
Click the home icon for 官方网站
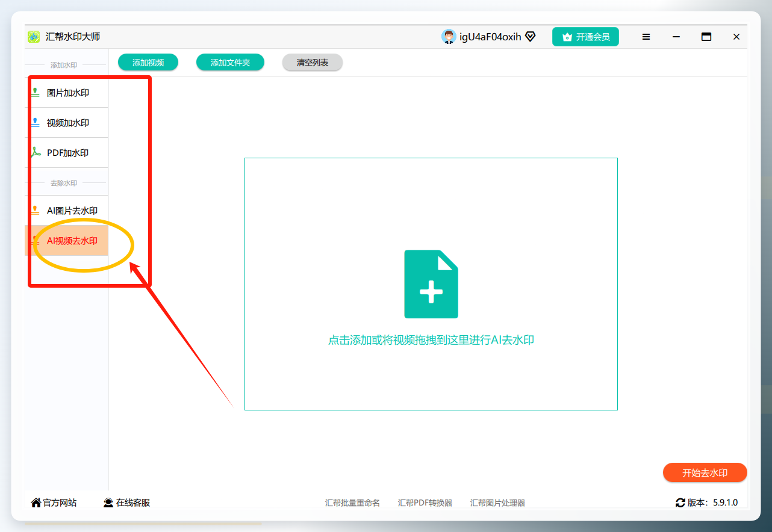point(36,503)
